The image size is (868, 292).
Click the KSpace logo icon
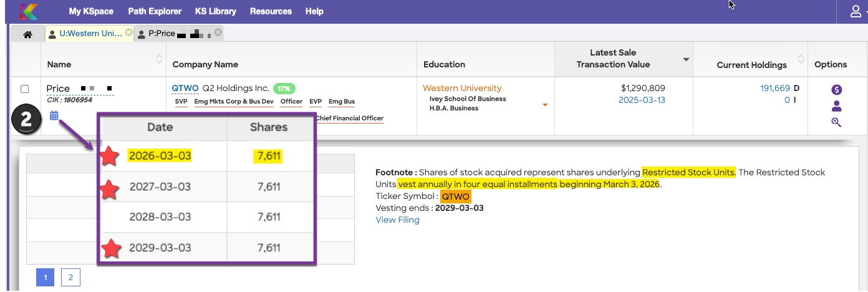[x=29, y=11]
